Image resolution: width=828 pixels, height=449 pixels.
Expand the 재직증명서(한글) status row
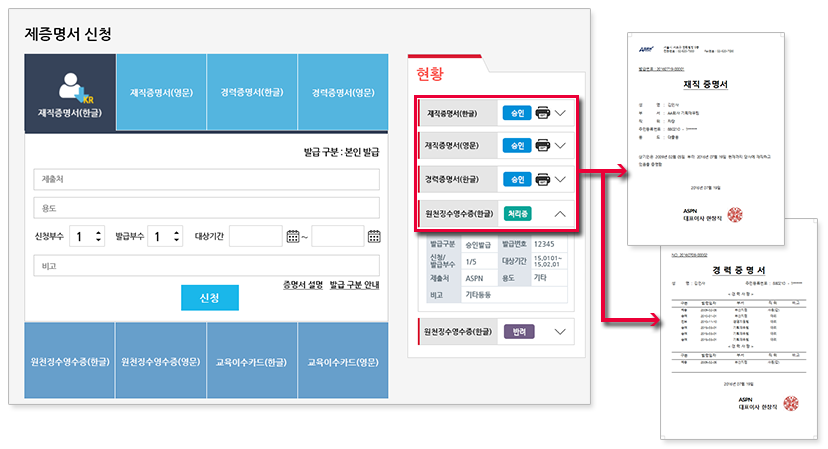point(561,113)
